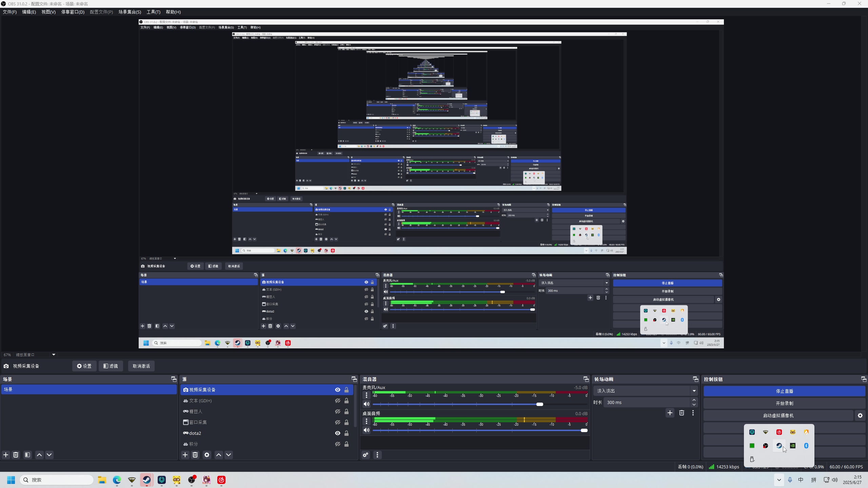Click the 取消激活 button
868x488 pixels.
coord(141,366)
